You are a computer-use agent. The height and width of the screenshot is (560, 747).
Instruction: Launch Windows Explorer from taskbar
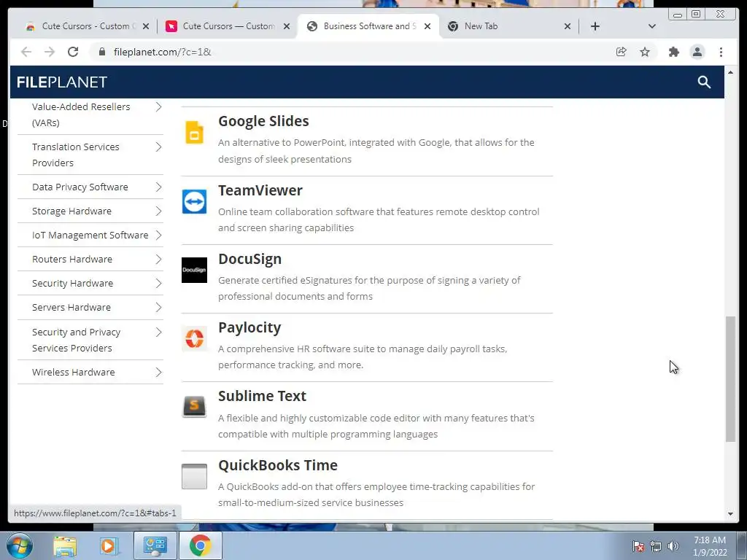coord(65,545)
